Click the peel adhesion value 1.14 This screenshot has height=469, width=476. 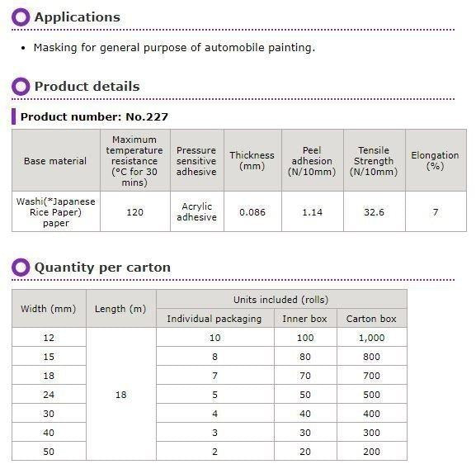coord(313,211)
